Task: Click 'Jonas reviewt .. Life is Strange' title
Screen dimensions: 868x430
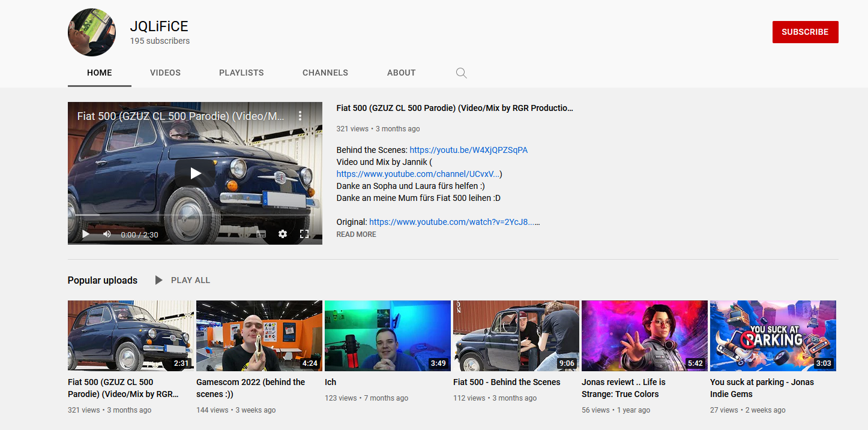Action: [x=624, y=388]
